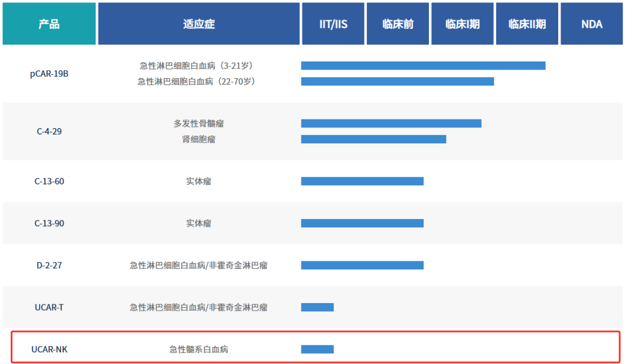This screenshot has height=364, width=626.
Task: Click the 急性髓系白血病 indication text
Action: (199, 349)
